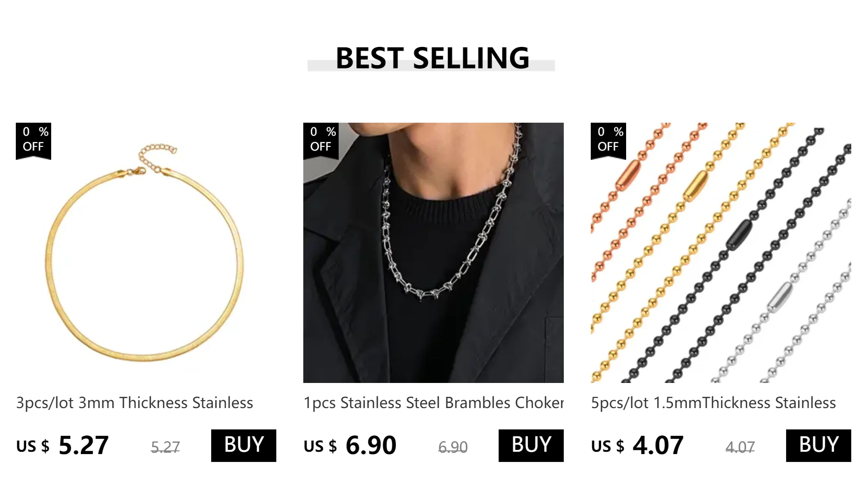Click BUY button for 4.07 bead chains

pos(818,445)
